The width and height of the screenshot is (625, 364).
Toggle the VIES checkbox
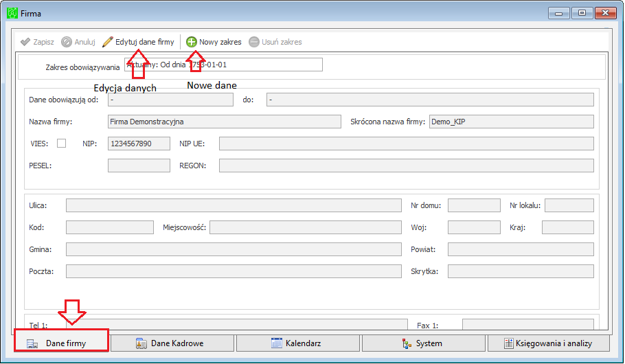(x=61, y=143)
